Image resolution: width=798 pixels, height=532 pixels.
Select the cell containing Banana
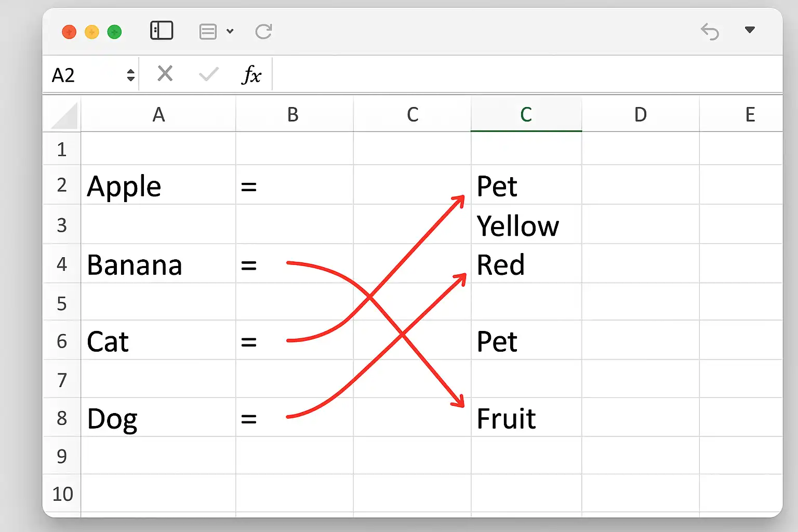point(158,264)
